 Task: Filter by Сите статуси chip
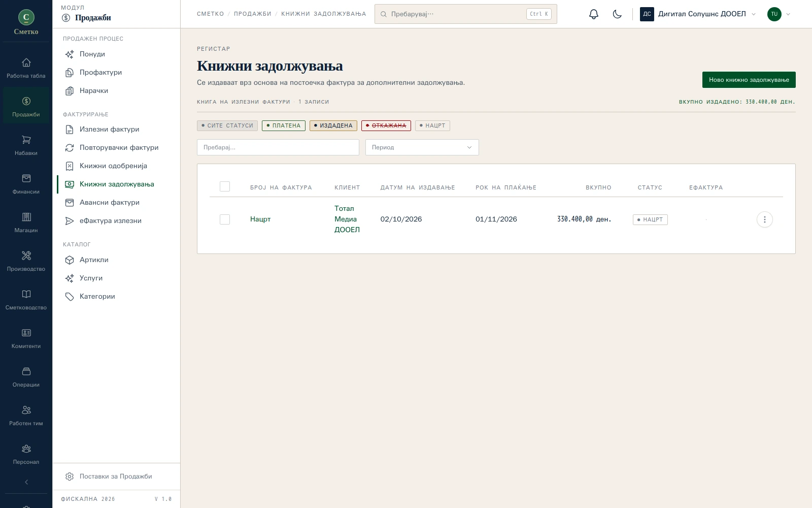tap(227, 125)
